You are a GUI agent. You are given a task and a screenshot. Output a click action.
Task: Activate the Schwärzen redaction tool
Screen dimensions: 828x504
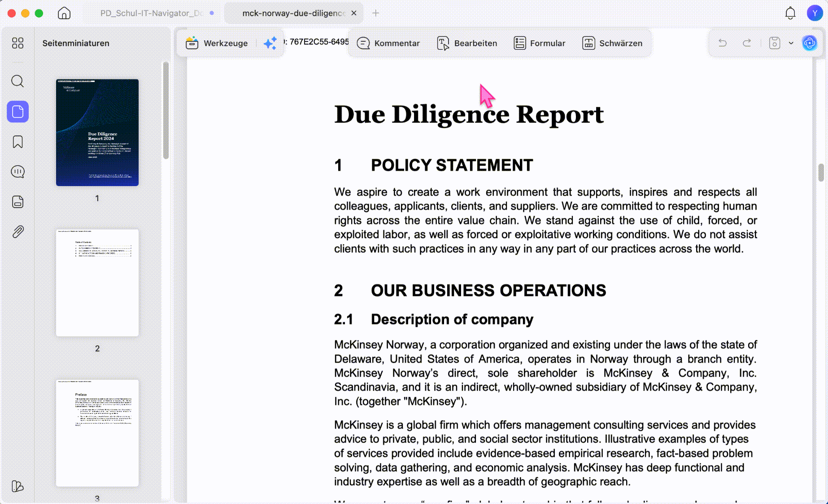coord(612,43)
